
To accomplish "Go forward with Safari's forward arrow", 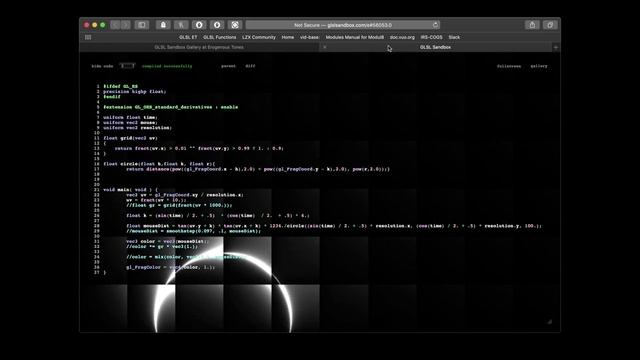I will (125, 25).
